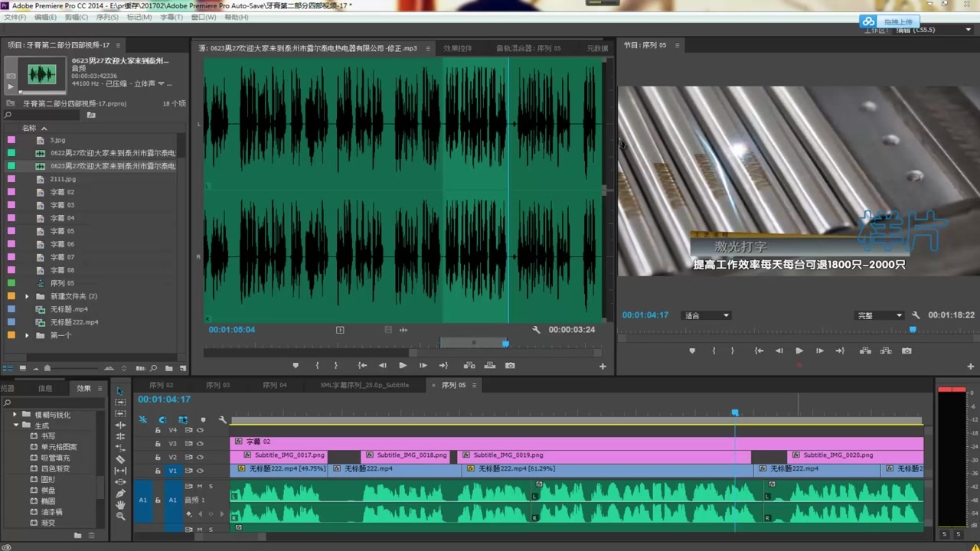Export frame camera icon in program monitor
Screen dimensions: 980x551
point(906,350)
